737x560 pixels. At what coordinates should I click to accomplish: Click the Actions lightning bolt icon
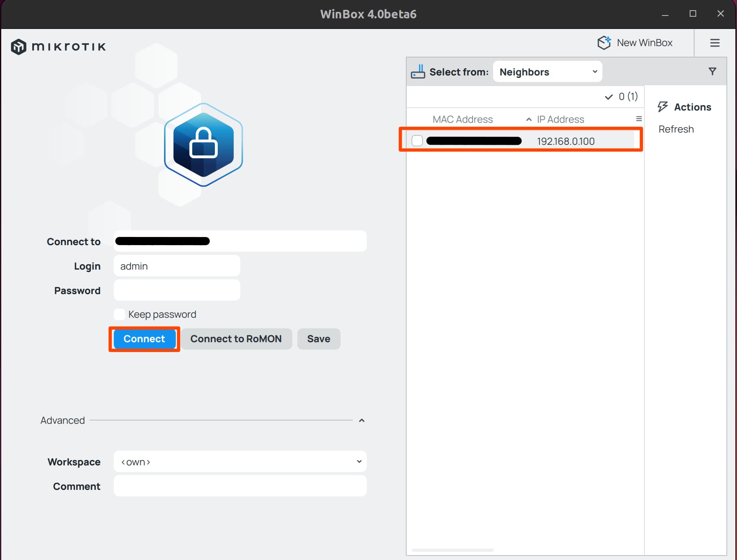coord(663,107)
